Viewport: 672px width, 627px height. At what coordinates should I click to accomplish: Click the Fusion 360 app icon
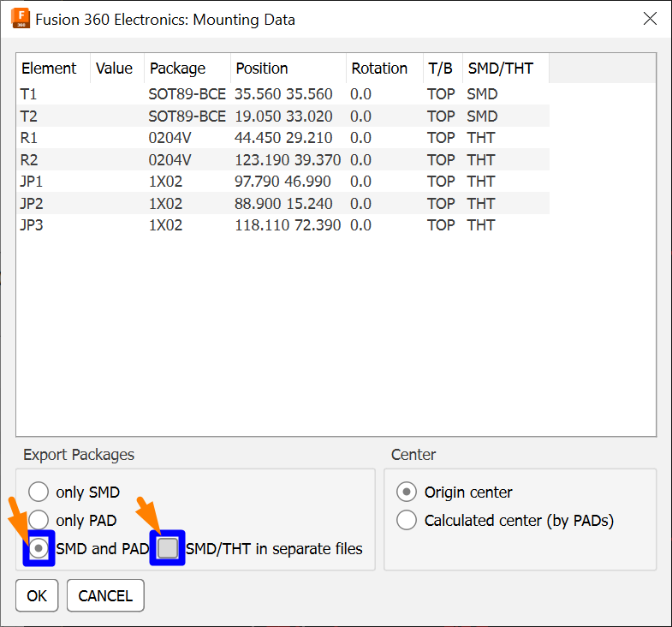[21, 18]
